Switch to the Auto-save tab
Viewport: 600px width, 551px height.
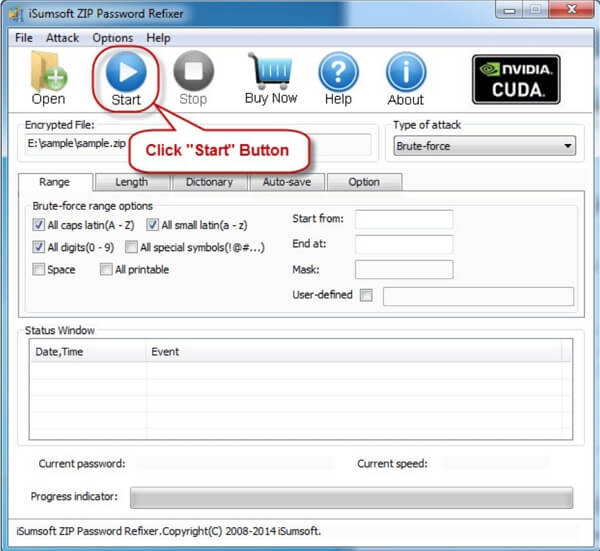coord(287,182)
